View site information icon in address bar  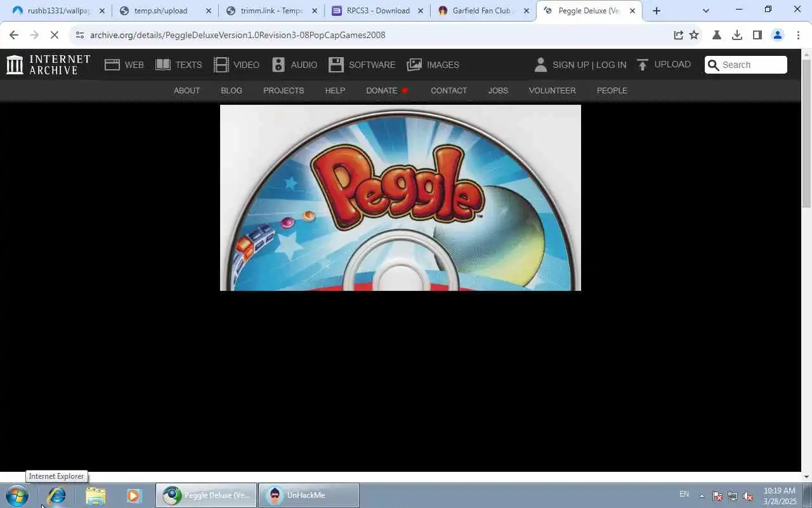click(79, 35)
